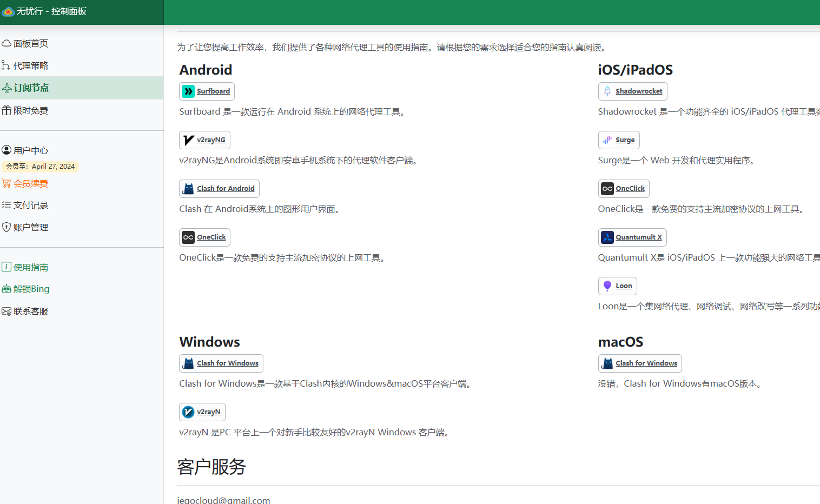Click the robot icon next to 解锁Bing
The height and width of the screenshot is (504, 820).
point(6,289)
